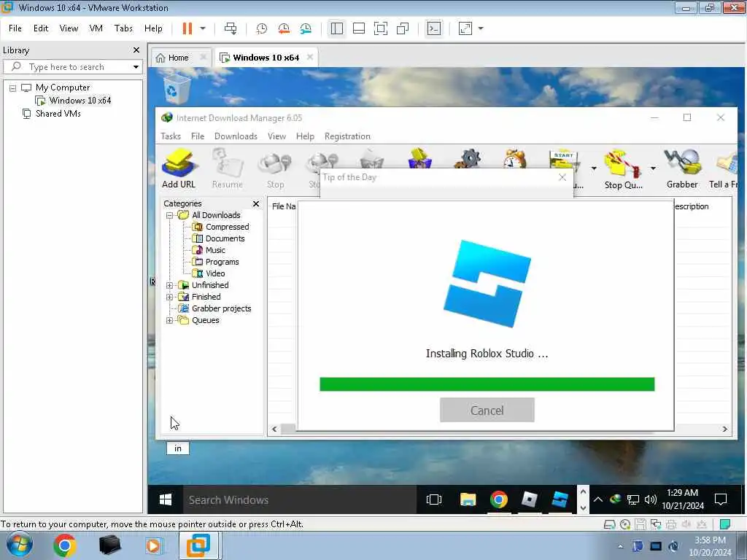Take a snapshot with the VMware clock icon
Image resolution: width=747 pixels, height=560 pixels.
click(262, 28)
